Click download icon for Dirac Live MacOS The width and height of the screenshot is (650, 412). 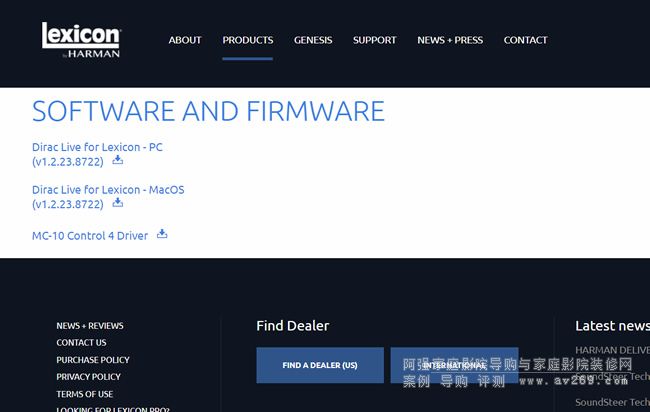118,203
